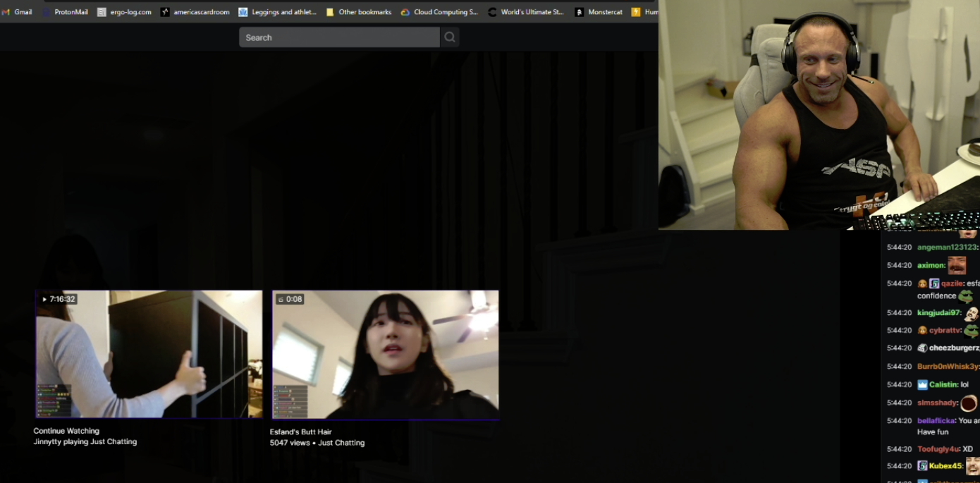Click username Calistin in chat
The image size is (980, 483).
[x=943, y=385]
